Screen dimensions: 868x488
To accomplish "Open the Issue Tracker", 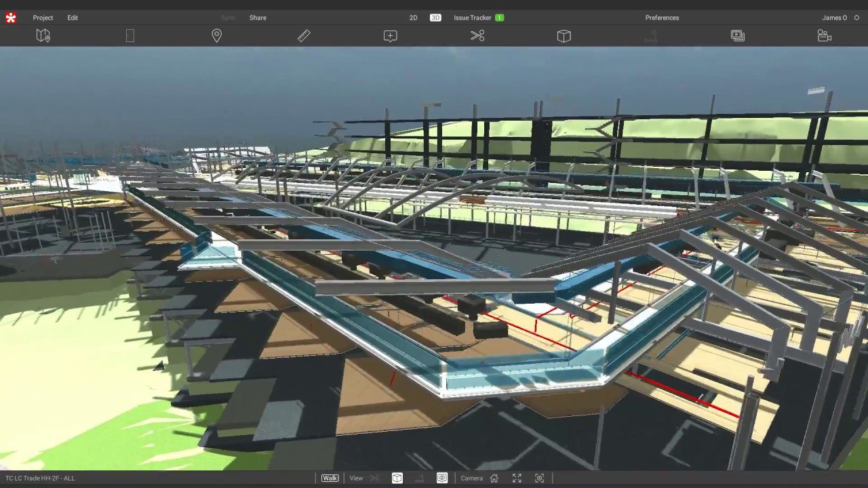I will point(472,18).
